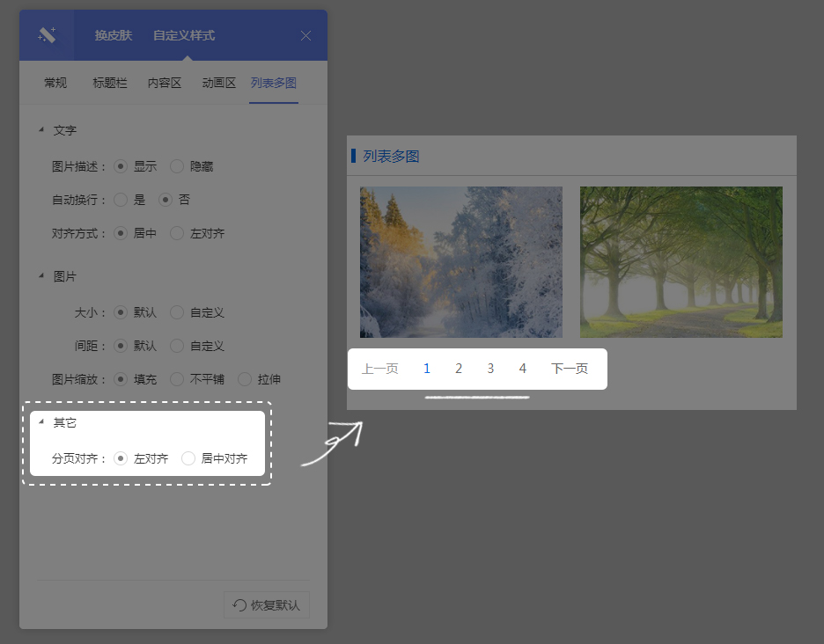This screenshot has height=644, width=824.
Task: Set 大小 to 自定义
Action: (177, 312)
